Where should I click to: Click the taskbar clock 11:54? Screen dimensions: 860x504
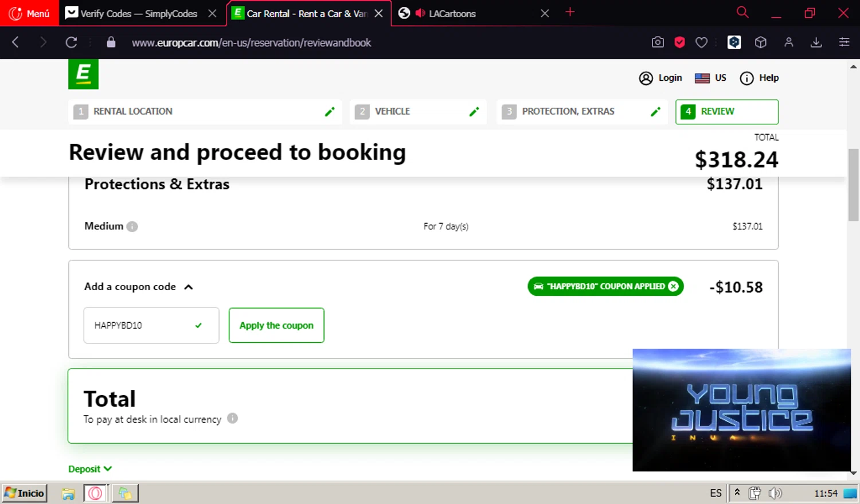point(826,493)
